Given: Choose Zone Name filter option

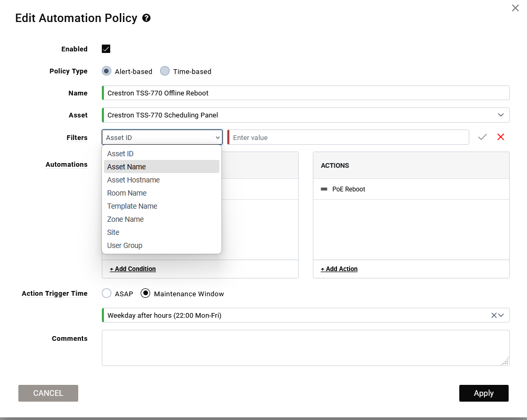Looking at the screenshot, I should (162, 219).
